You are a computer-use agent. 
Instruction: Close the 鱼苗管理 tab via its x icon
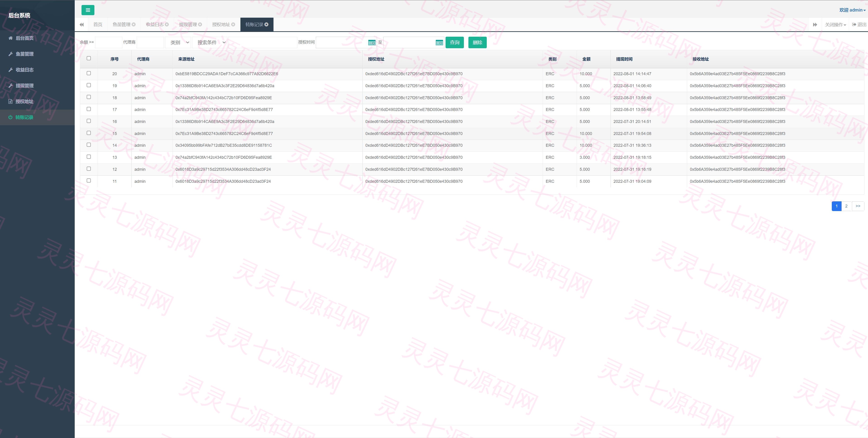click(x=134, y=24)
